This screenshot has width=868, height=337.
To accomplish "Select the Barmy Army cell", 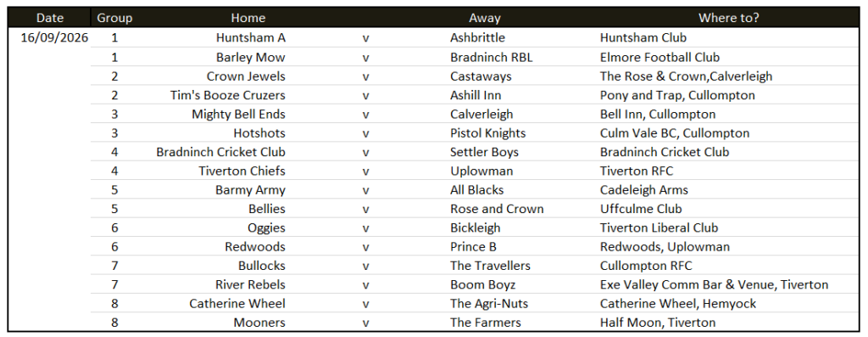I will pyautogui.click(x=250, y=190).
